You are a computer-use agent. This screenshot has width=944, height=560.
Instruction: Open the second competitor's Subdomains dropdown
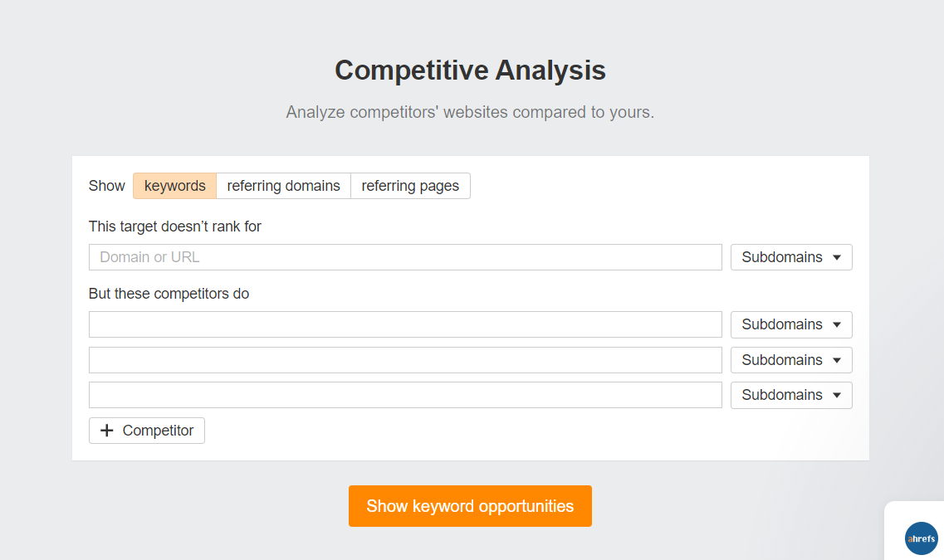[x=790, y=359]
